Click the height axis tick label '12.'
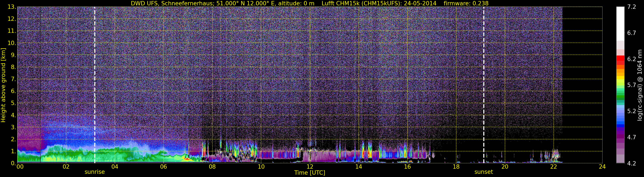 tap(12, 19)
